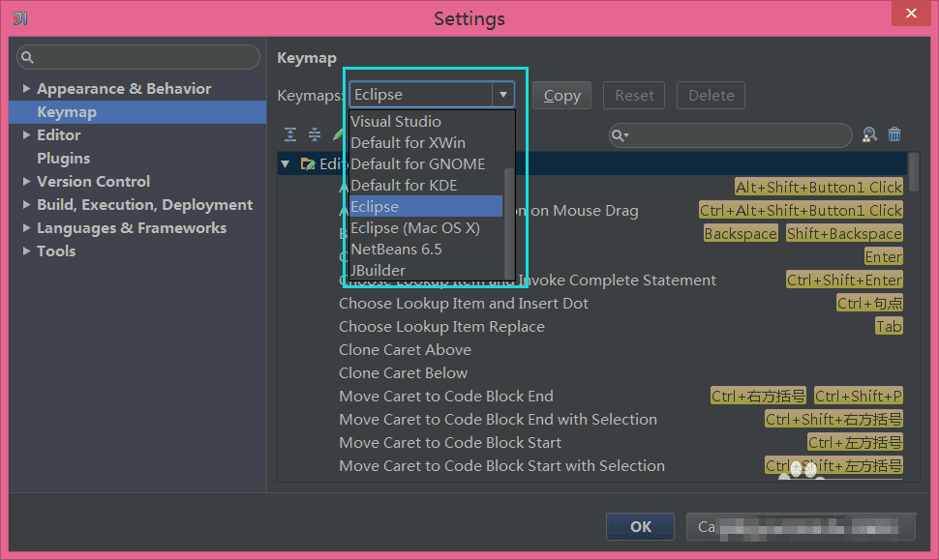The width and height of the screenshot is (939, 560).
Task: Expand Version Control arrow
Action: (26, 181)
